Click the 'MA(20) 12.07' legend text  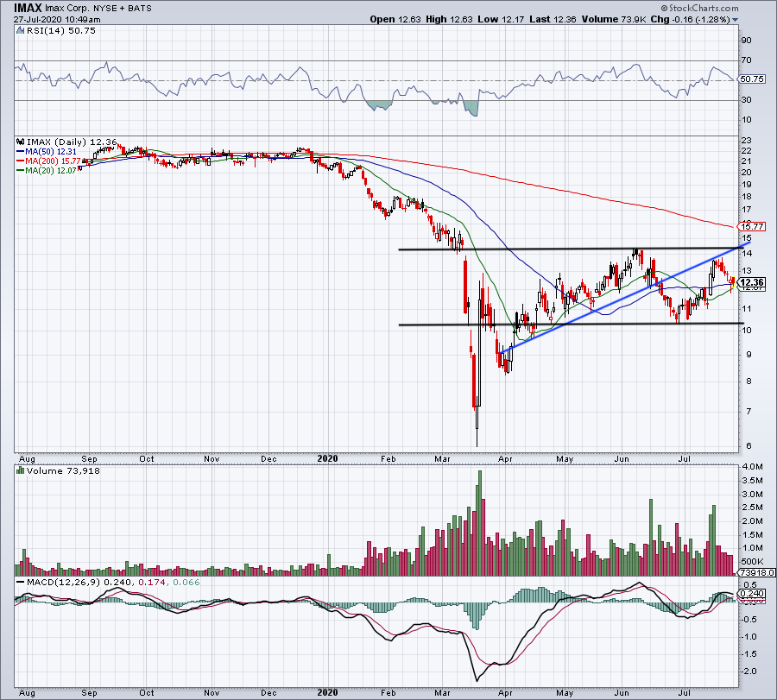pos(51,171)
